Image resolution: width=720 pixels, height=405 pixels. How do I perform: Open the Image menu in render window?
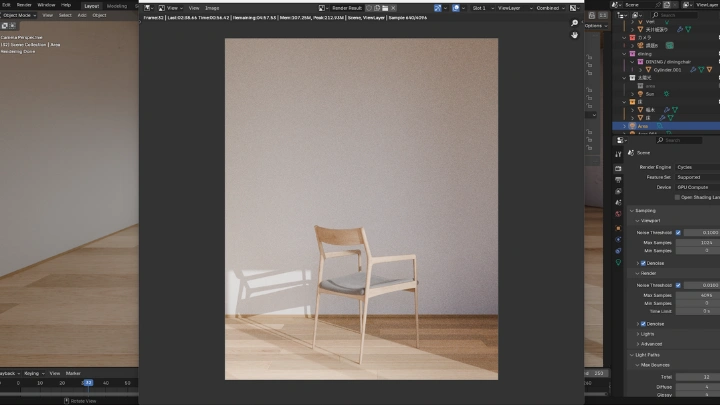(212, 8)
